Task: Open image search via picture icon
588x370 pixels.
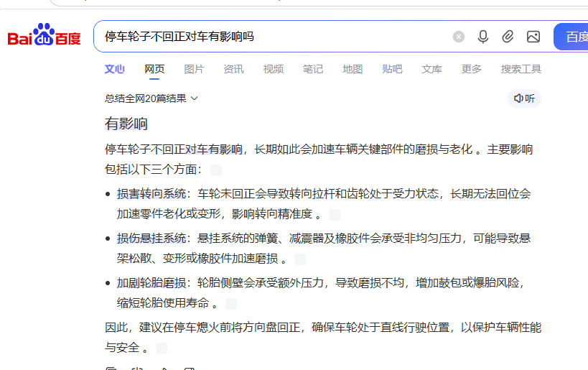Action: coord(533,37)
